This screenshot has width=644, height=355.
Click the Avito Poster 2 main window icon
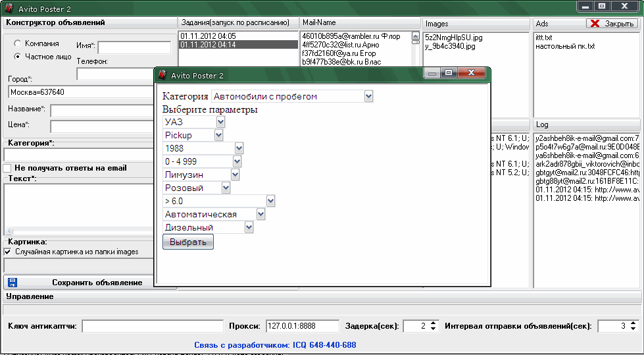(x=9, y=8)
